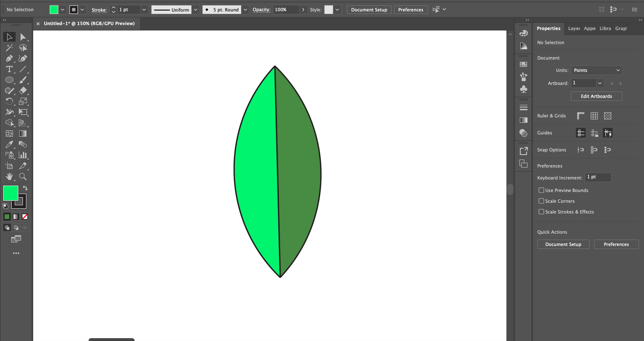Switch to the Layers panel tab
Screen dimensions: 644x341
point(573,28)
